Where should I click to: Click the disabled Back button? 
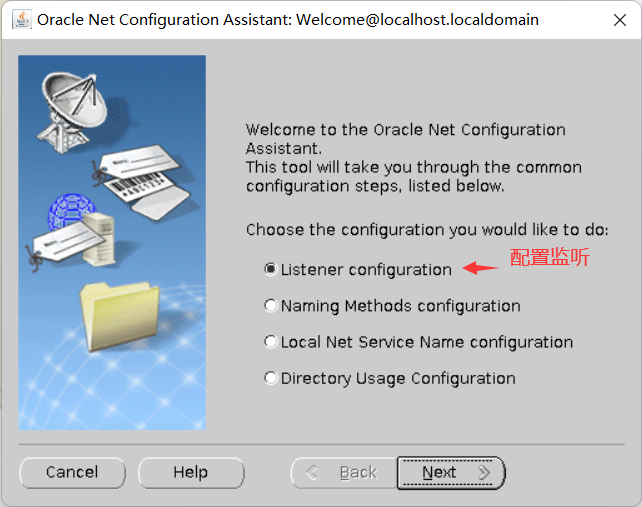(344, 473)
